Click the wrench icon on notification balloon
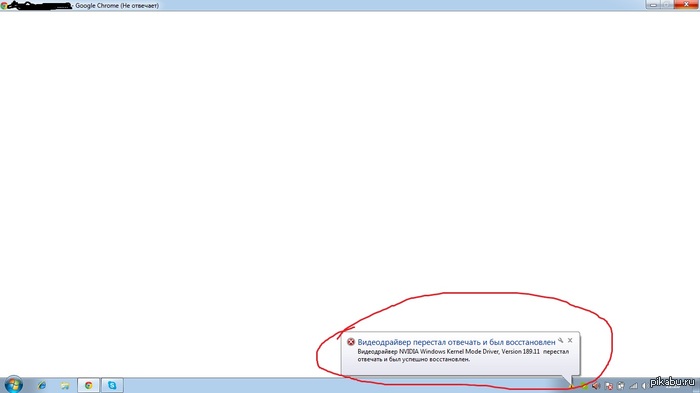This screenshot has width=700, height=393. click(x=561, y=340)
